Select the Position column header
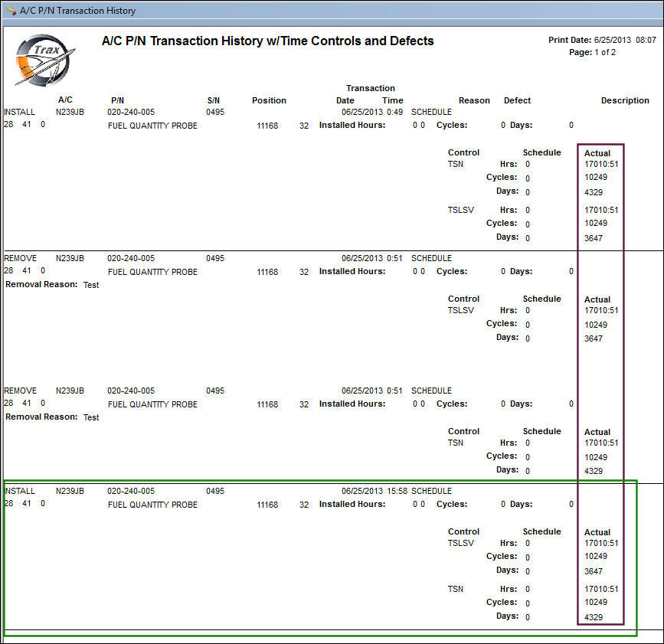 click(269, 100)
